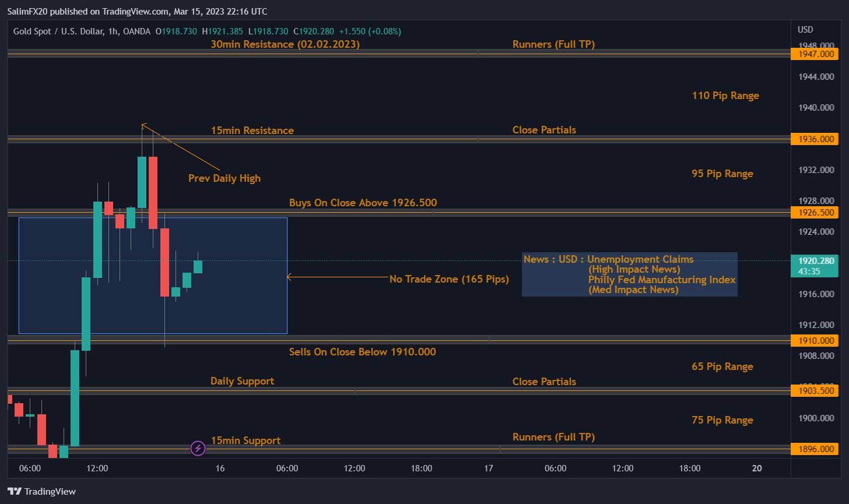The image size is (849, 504).
Task: Click the Prev Daily High text label
Action: click(x=224, y=178)
